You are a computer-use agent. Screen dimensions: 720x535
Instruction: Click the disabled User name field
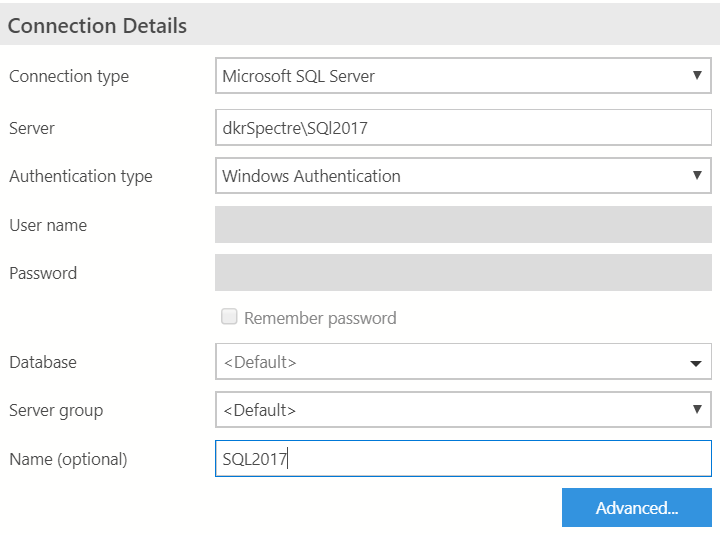pyautogui.click(x=463, y=225)
